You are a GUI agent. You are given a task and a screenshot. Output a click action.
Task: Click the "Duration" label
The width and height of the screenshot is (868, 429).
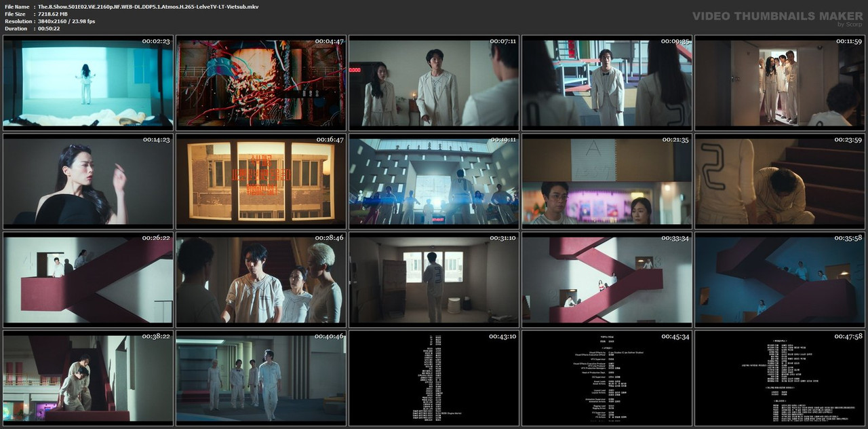16,29
